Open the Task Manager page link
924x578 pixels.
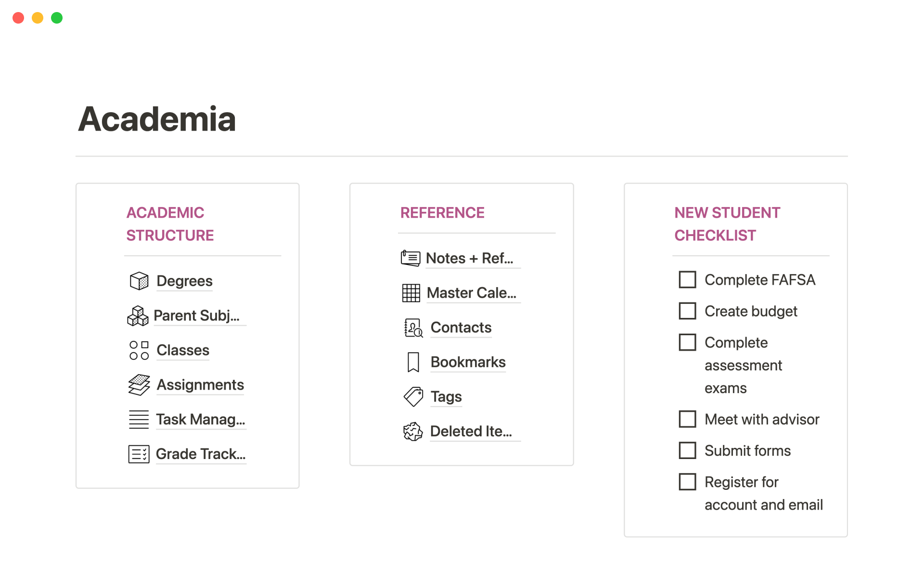coord(200,420)
